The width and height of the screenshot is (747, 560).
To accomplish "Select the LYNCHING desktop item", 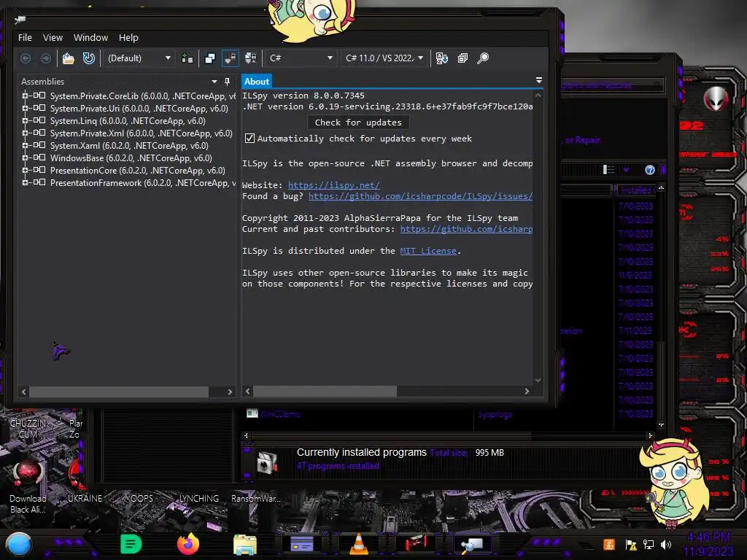I will [x=198, y=499].
